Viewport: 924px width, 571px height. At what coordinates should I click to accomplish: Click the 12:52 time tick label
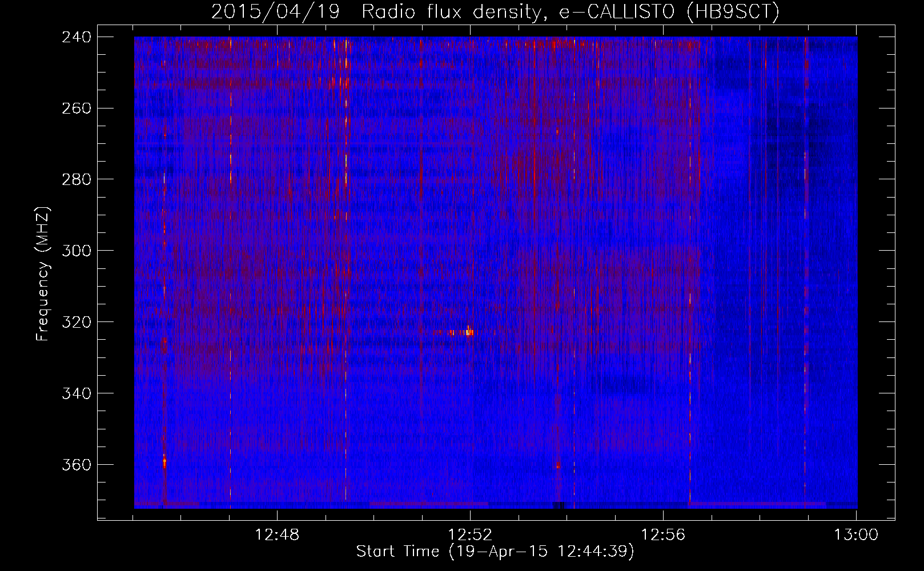tap(470, 535)
